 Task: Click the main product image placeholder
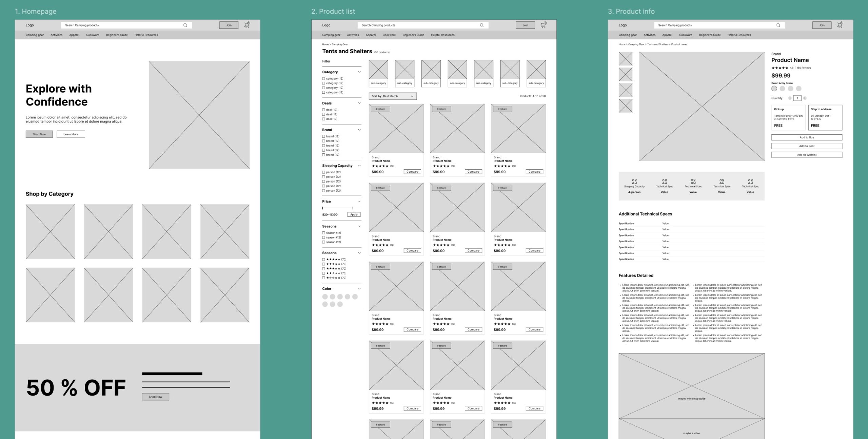click(x=702, y=107)
